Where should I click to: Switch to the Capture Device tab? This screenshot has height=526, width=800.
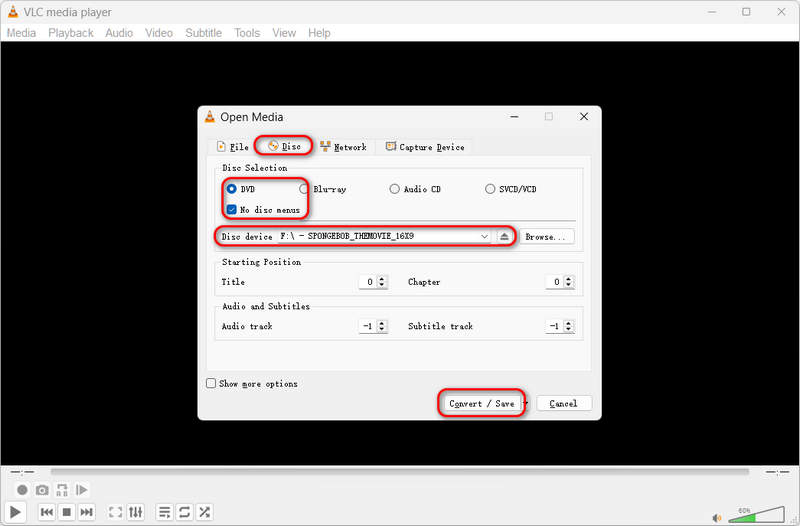(x=425, y=147)
